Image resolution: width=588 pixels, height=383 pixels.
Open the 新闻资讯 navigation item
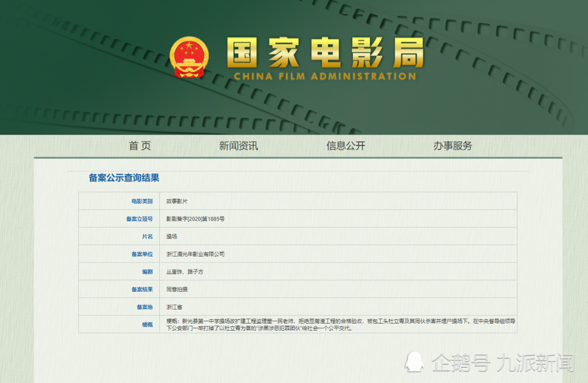(x=239, y=145)
